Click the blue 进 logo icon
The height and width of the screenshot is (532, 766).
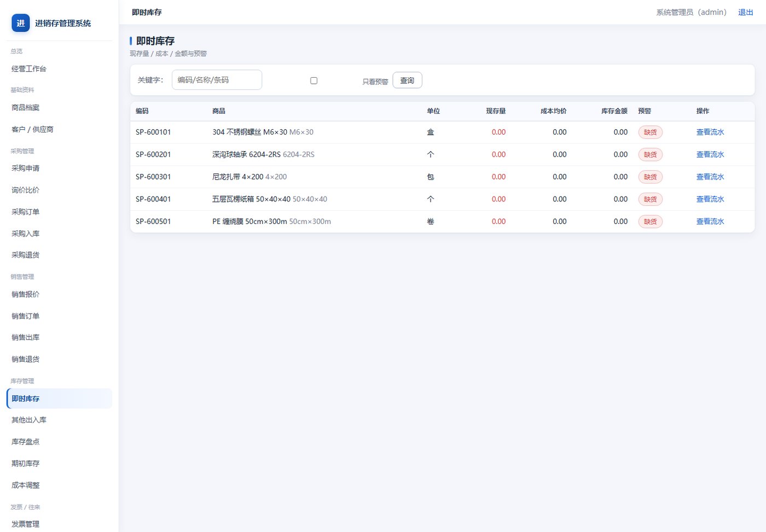(x=21, y=23)
